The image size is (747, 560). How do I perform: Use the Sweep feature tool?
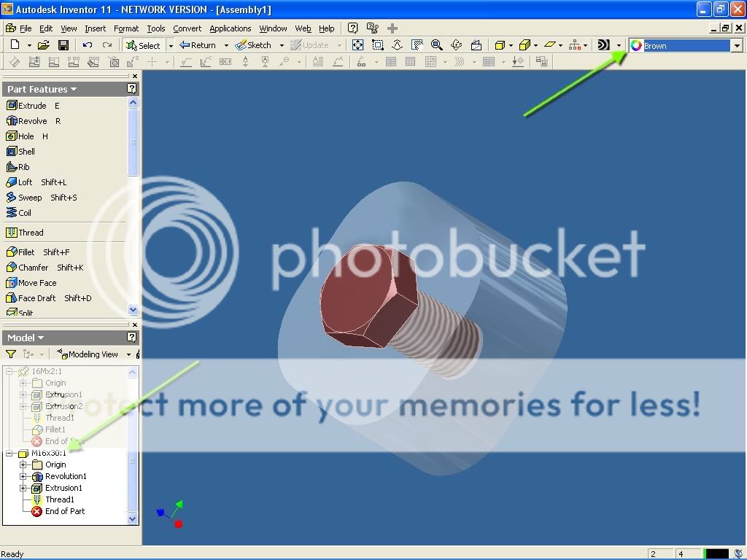[x=29, y=198]
